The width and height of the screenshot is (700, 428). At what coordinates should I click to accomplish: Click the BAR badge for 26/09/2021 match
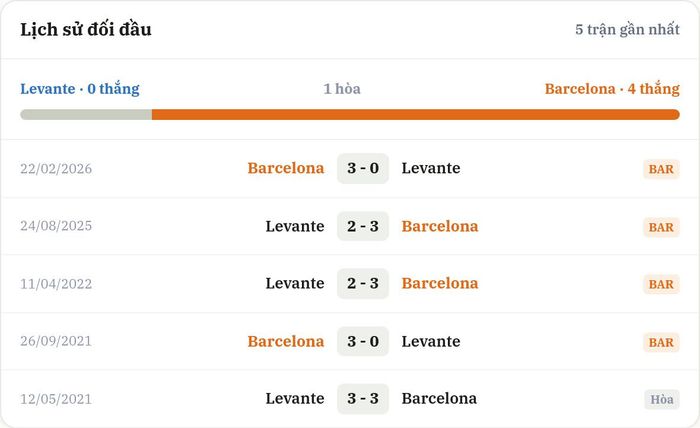[x=661, y=342]
